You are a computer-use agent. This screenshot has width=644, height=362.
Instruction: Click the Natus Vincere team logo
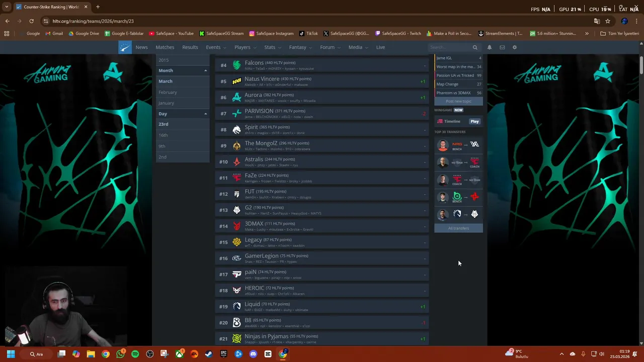[x=237, y=81]
